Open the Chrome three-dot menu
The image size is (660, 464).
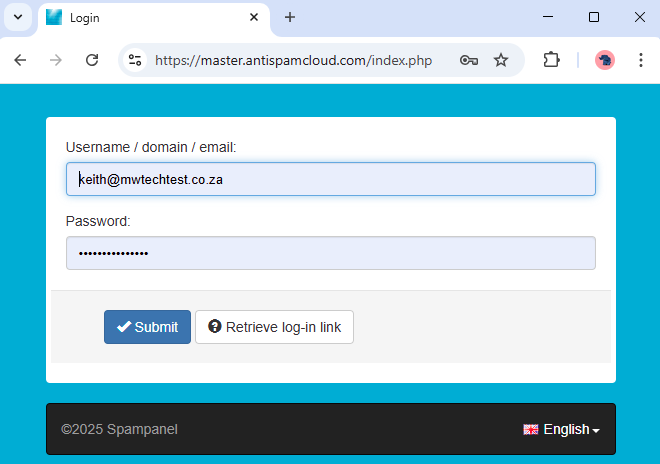pyautogui.click(x=640, y=60)
